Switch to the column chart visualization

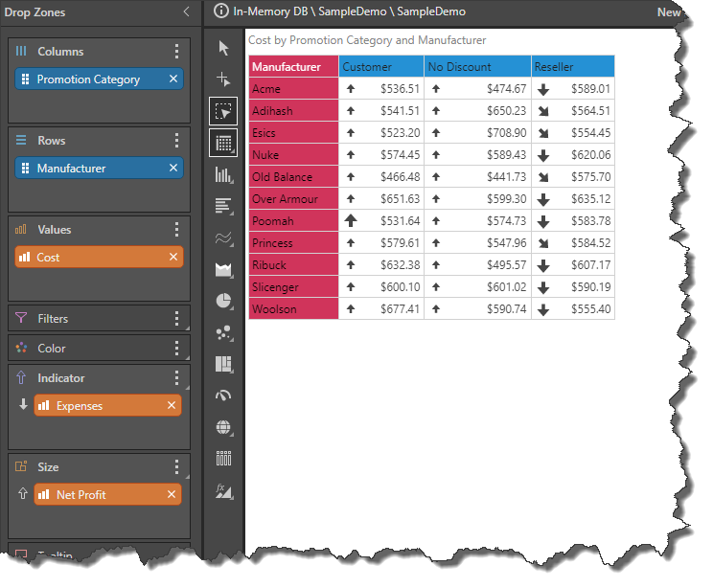(224, 174)
